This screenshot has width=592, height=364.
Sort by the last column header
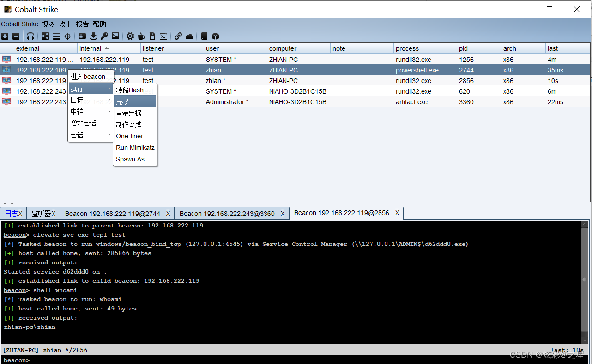[568, 48]
